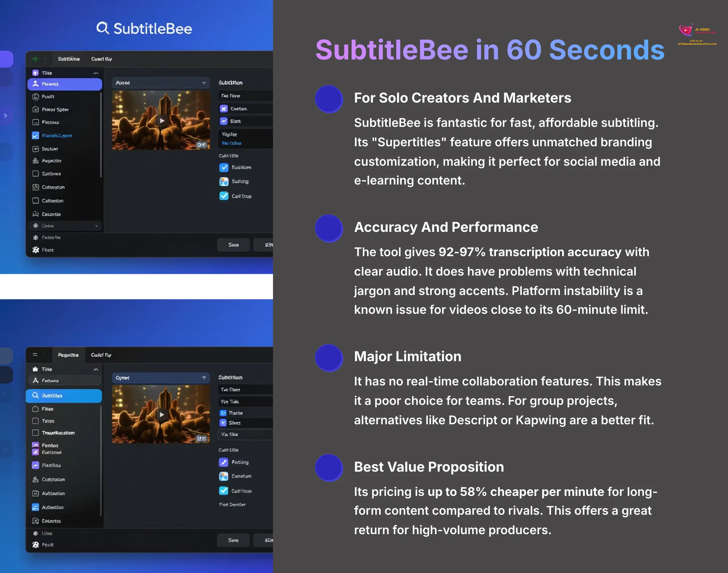This screenshot has height=573, width=728.
Task: Click the magnifier icon on Subtilites row
Action: coord(35,395)
